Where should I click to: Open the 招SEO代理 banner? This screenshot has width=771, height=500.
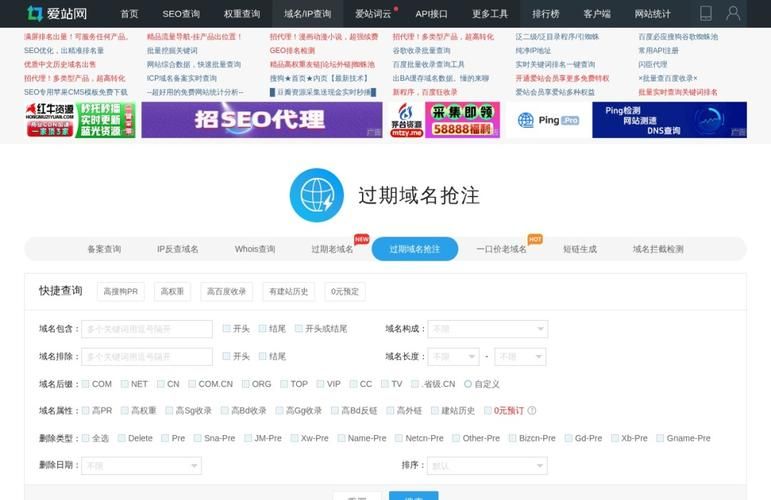coord(262,119)
